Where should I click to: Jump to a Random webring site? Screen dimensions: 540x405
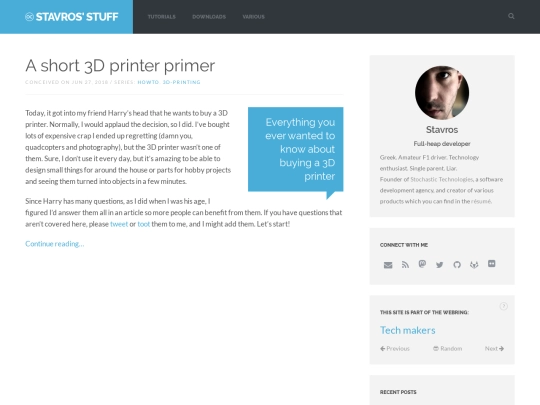pyautogui.click(x=447, y=349)
